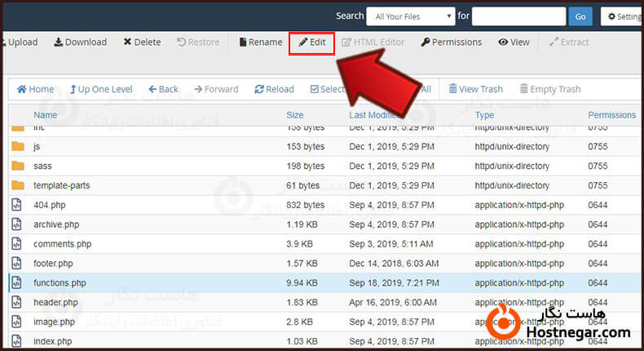Click the Rename toolbar button
Viewport: 644px width, 351px height.
click(260, 42)
